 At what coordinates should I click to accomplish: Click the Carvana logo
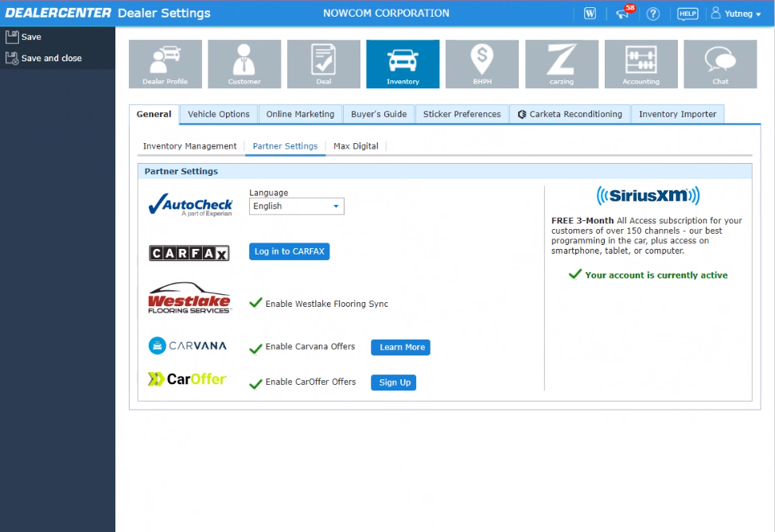coord(188,346)
